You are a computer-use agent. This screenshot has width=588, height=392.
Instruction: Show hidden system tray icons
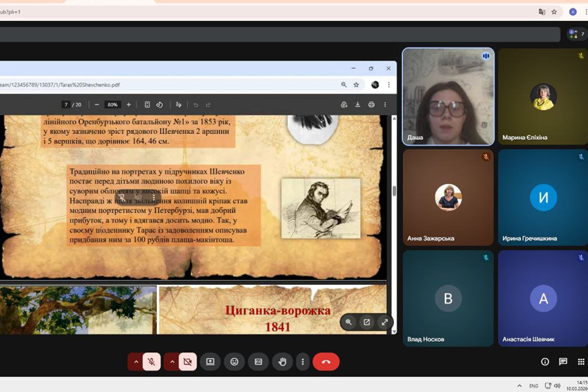[x=519, y=385]
